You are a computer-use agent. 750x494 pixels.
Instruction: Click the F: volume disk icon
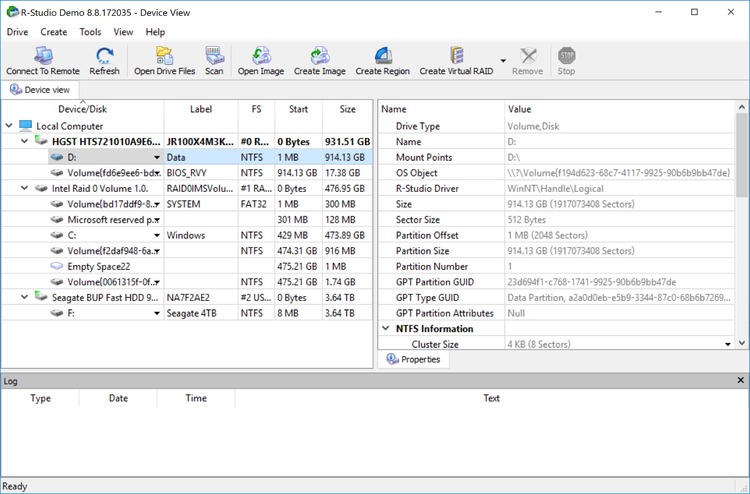[57, 313]
